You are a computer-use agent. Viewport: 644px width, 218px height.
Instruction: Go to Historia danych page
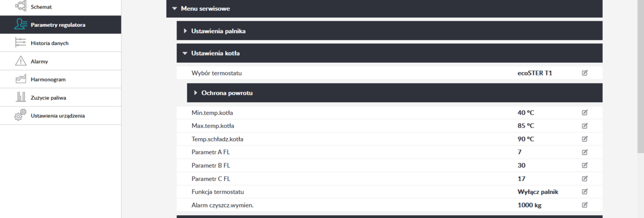coord(49,43)
